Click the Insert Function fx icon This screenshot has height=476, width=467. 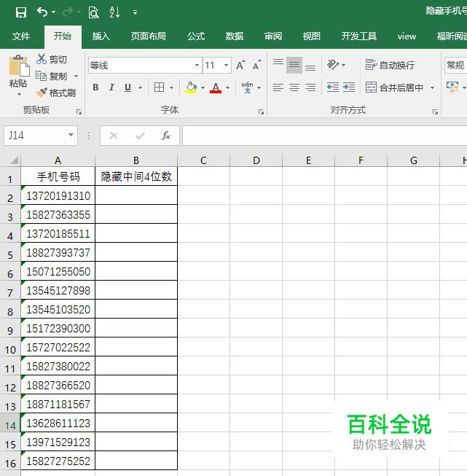click(x=165, y=136)
